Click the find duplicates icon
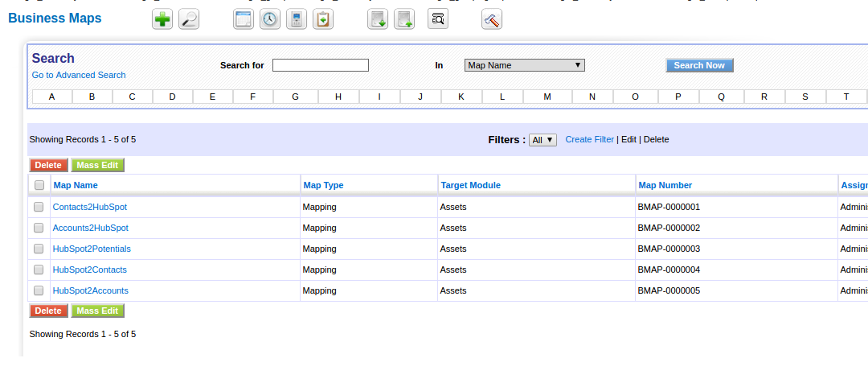The image size is (868, 387). (x=438, y=19)
